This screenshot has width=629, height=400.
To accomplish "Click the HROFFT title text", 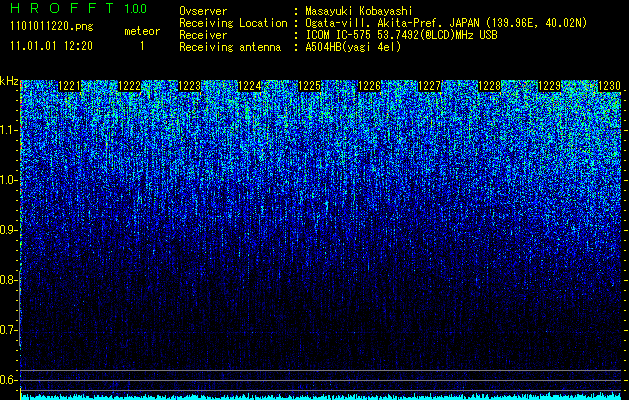I will click(60, 9).
